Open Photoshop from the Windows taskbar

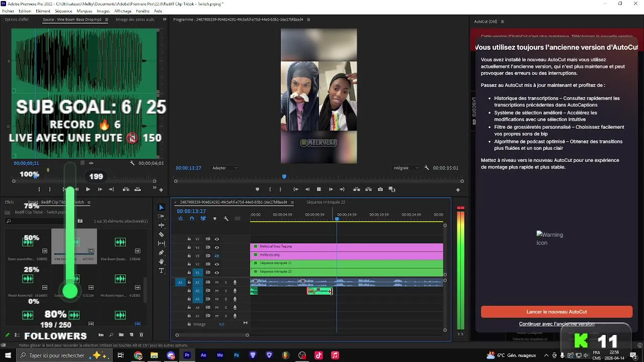[236, 355]
